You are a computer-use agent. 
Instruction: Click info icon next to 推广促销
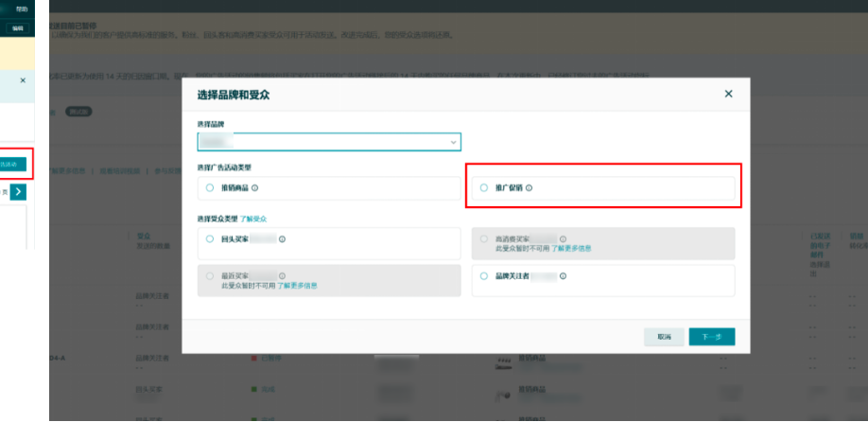[x=529, y=187]
